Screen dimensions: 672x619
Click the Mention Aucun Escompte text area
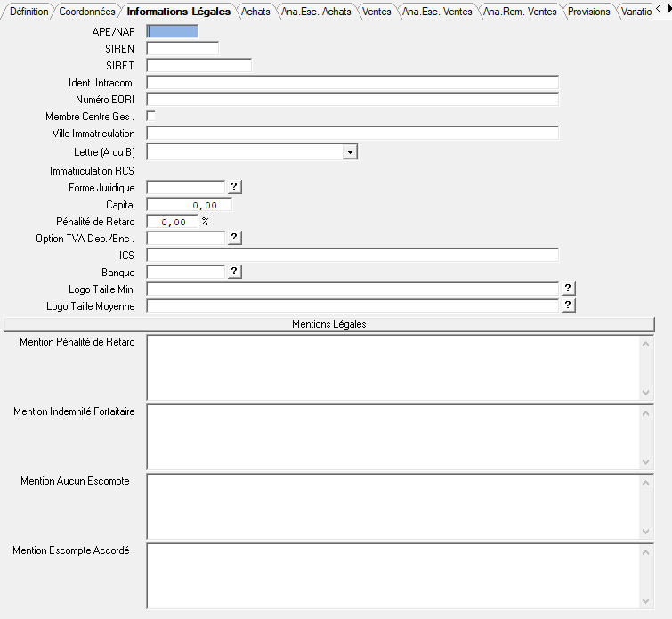pyautogui.click(x=392, y=505)
